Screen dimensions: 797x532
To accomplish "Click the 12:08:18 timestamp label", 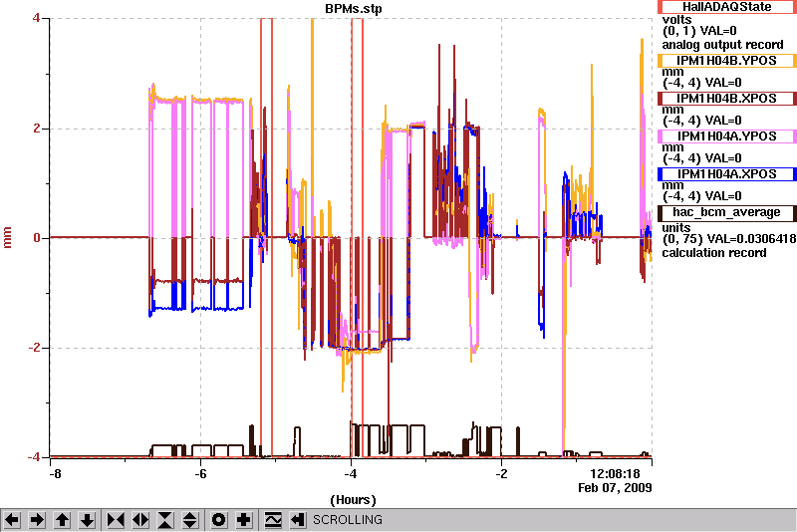I will (x=615, y=474).
